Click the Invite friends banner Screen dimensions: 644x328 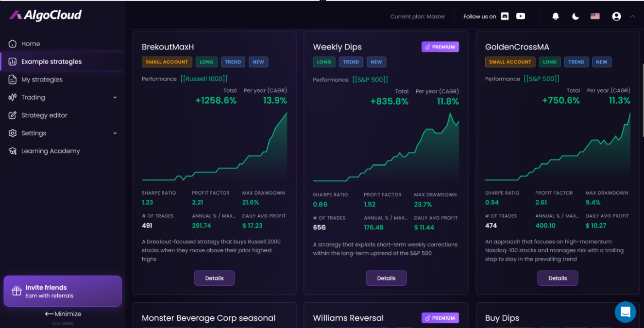(x=63, y=291)
